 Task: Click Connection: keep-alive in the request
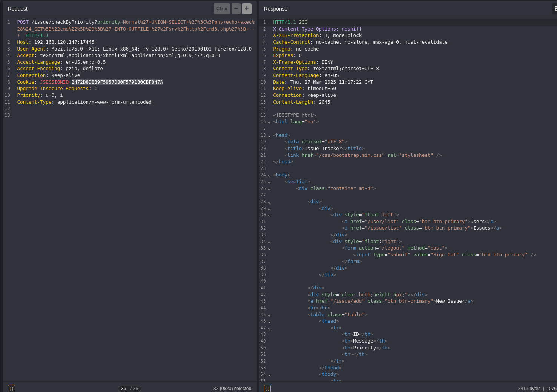(x=49, y=75)
